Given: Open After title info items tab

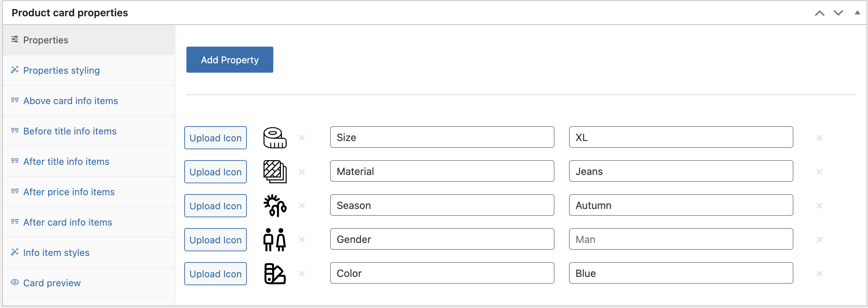Looking at the screenshot, I should 89,162.
